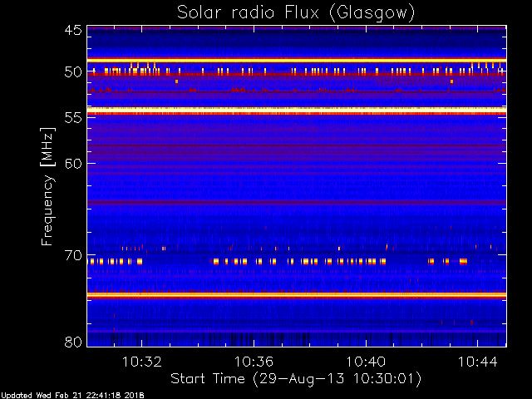The image size is (532, 399).
Task: Click the 'Frequency [MHz]' vertical axis title
Action: pyautogui.click(x=47, y=186)
